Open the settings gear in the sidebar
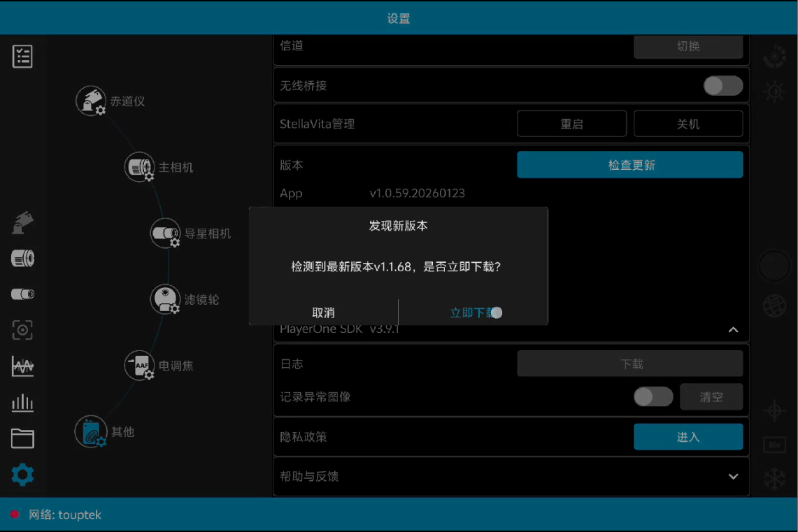The image size is (798, 532). tap(22, 474)
